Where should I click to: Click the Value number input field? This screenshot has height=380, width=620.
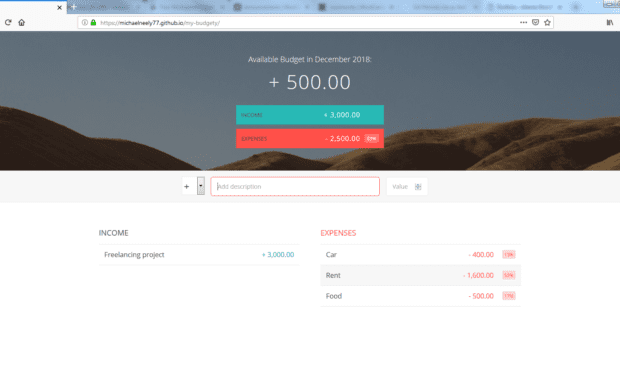point(407,186)
